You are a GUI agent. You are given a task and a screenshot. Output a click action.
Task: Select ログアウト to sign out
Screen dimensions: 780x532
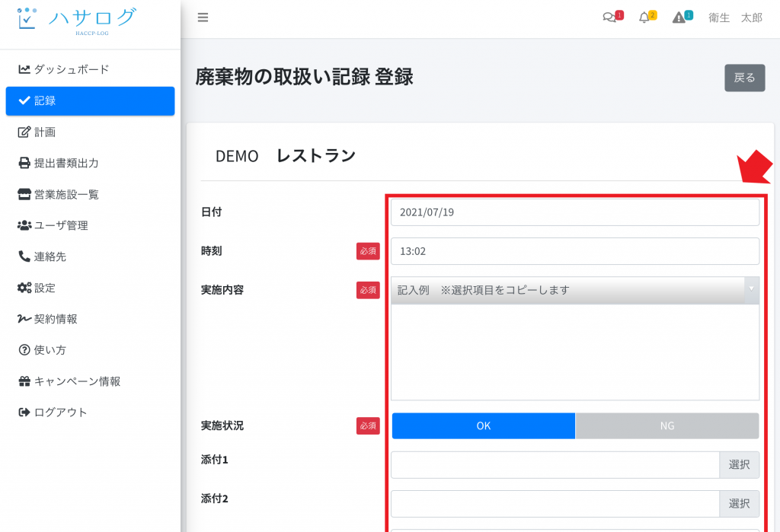point(90,413)
